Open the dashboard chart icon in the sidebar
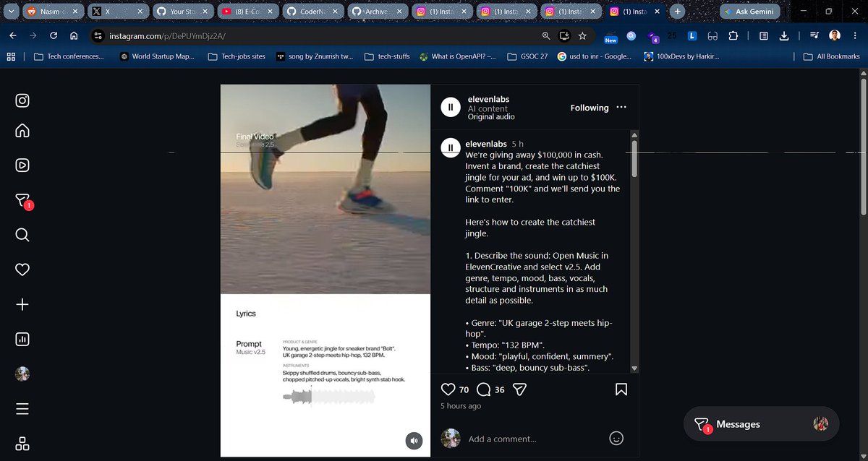Screen dimensions: 868x461 click(x=22, y=339)
